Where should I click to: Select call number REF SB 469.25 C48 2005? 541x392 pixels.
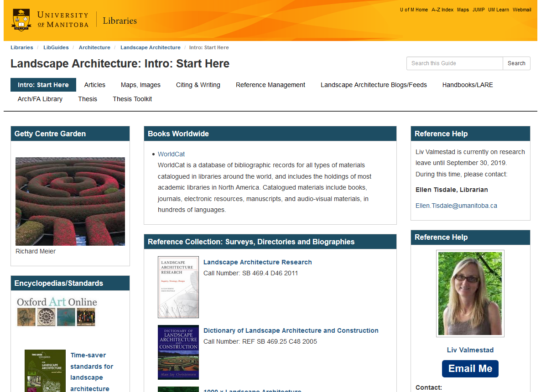280,341
